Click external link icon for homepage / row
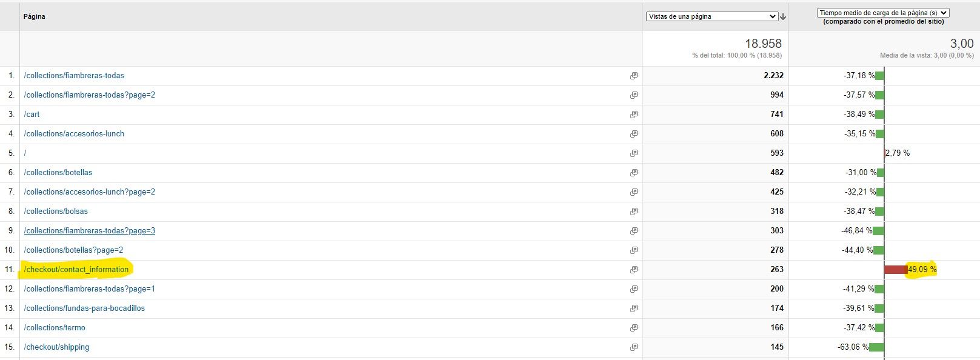980x360 pixels. pyautogui.click(x=634, y=153)
